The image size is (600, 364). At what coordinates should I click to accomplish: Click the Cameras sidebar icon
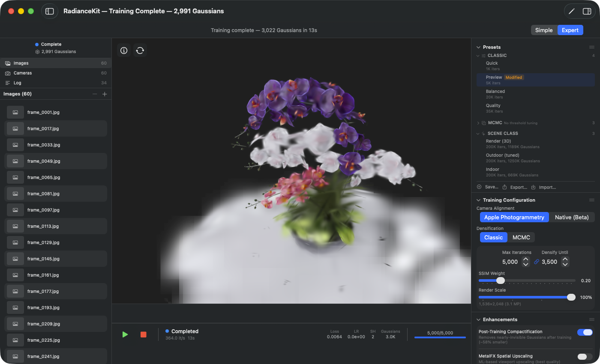8,73
